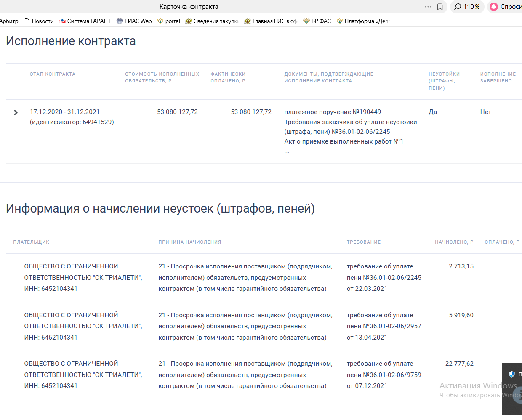Click the requirement №36.01-02-06/2245 от 22.03.2021
The width and height of the screenshot is (522, 420).
coord(384,278)
